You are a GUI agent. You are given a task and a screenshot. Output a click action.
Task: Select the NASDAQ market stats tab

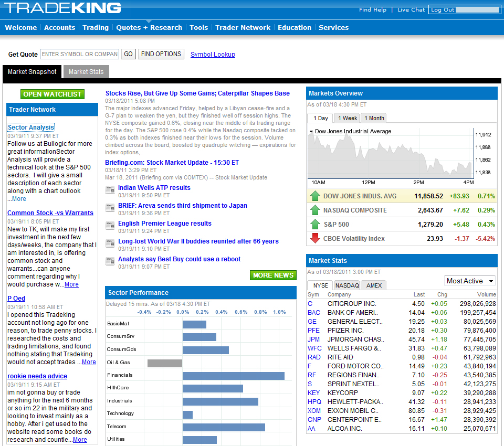347,285
